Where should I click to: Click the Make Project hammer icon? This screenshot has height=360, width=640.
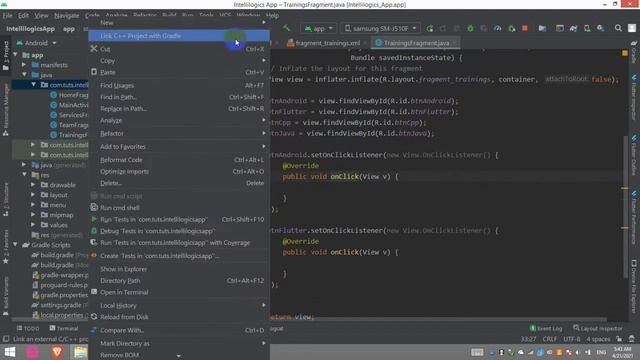tap(287, 28)
